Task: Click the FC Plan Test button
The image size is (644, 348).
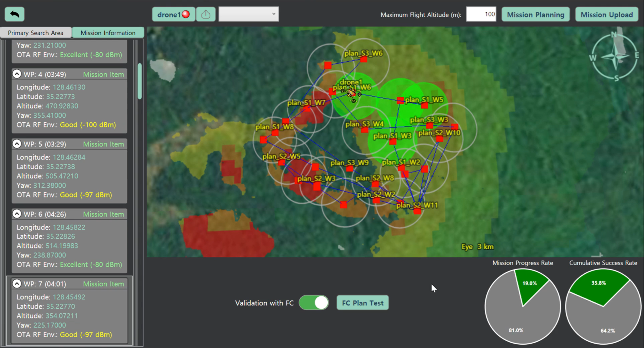Action: 363,303
